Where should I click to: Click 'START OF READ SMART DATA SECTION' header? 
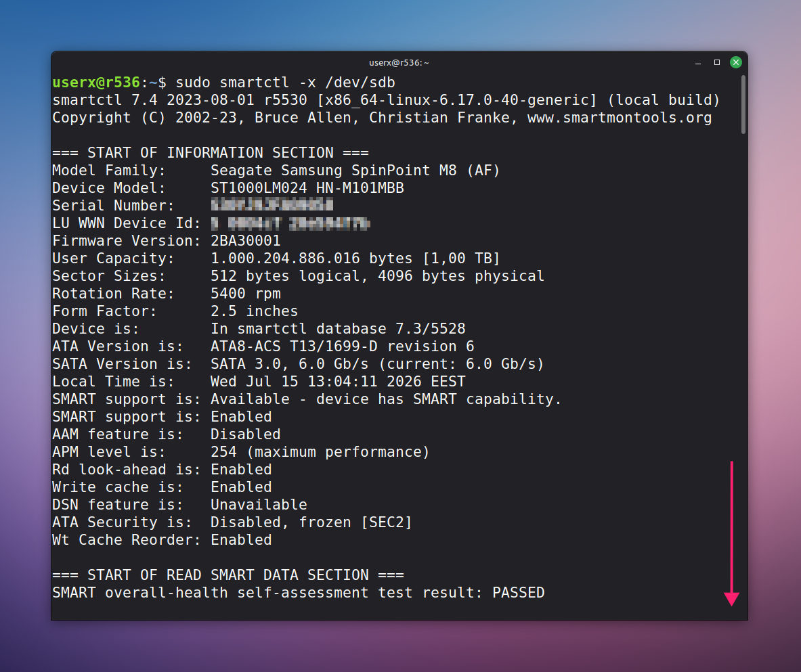point(228,575)
